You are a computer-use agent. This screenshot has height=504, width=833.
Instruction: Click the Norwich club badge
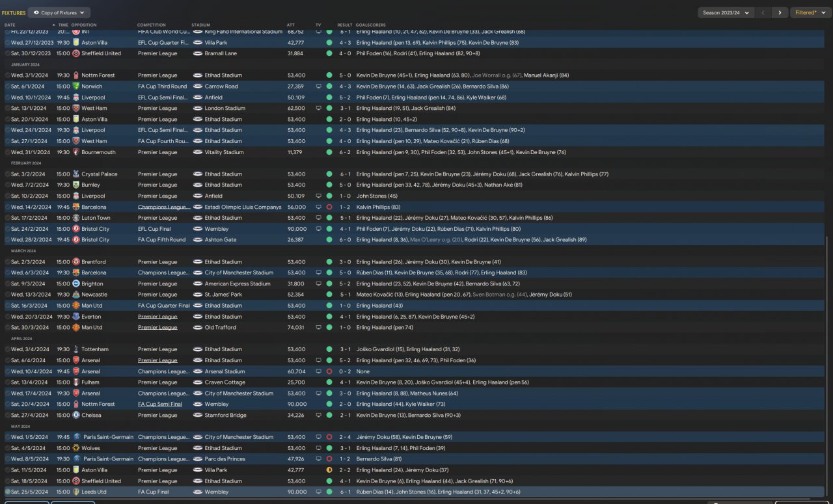tap(76, 86)
